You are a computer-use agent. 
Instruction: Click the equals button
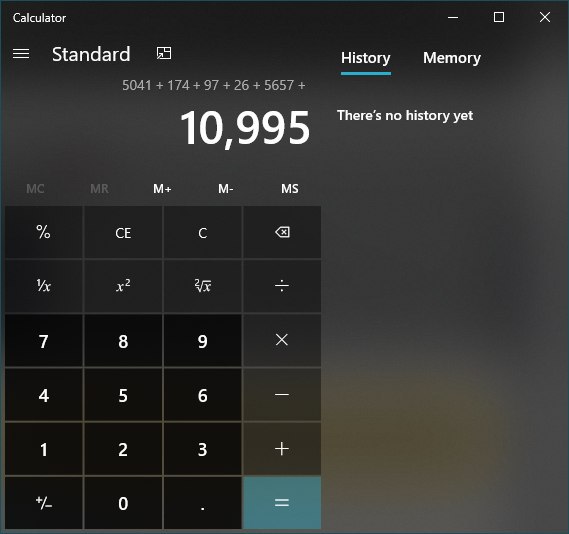(x=282, y=503)
